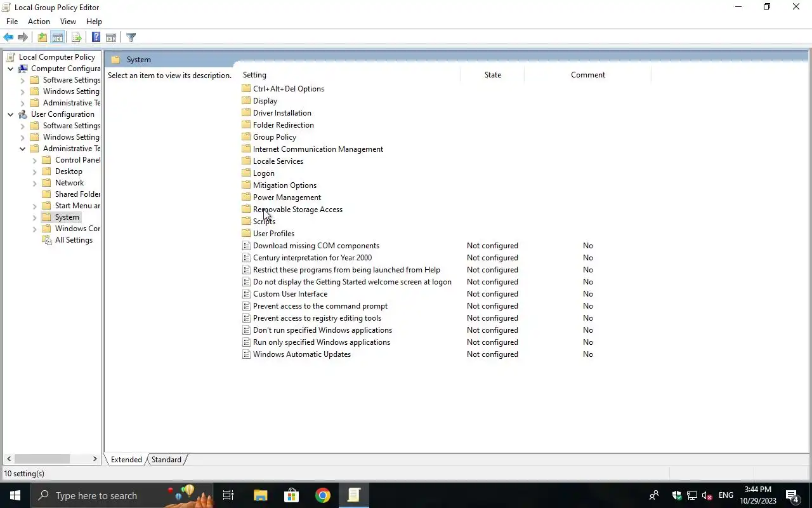Viewport: 812px width, 508px height.
Task: Toggle the Show/Hide Console Tree icon
Action: tap(57, 37)
